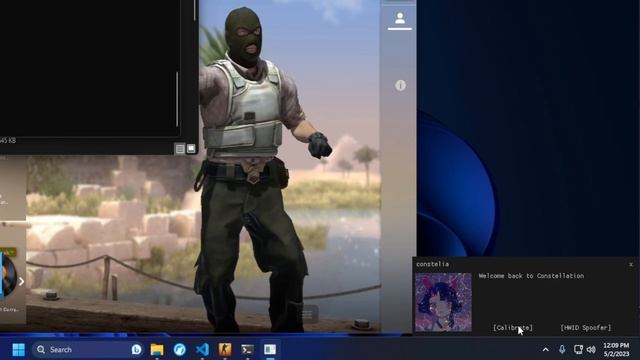The width and height of the screenshot is (640, 360).
Task: Click the microphone tray icon
Action: pos(562,349)
